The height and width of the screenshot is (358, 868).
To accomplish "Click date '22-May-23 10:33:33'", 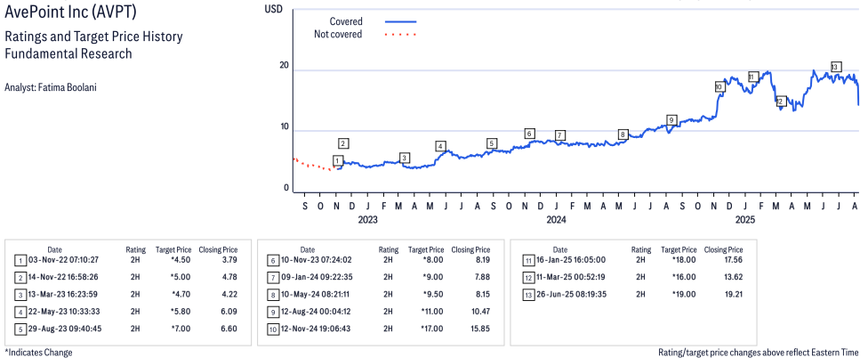I will 65,312.
